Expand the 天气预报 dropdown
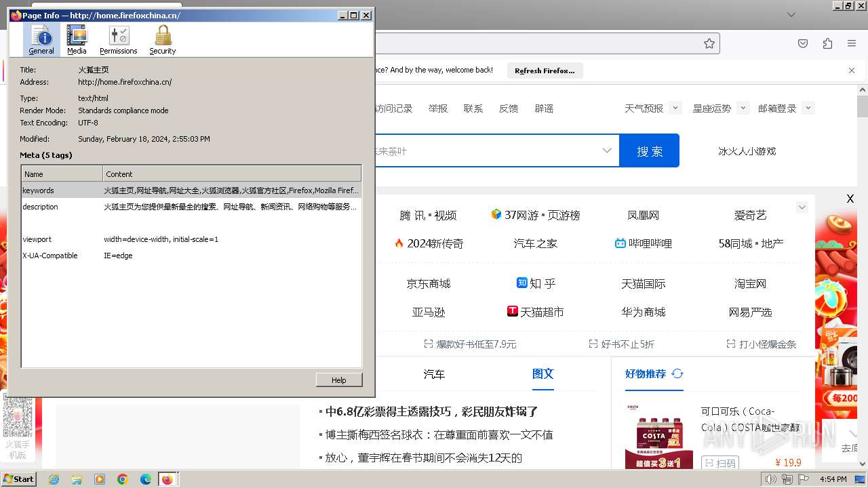 click(x=675, y=108)
